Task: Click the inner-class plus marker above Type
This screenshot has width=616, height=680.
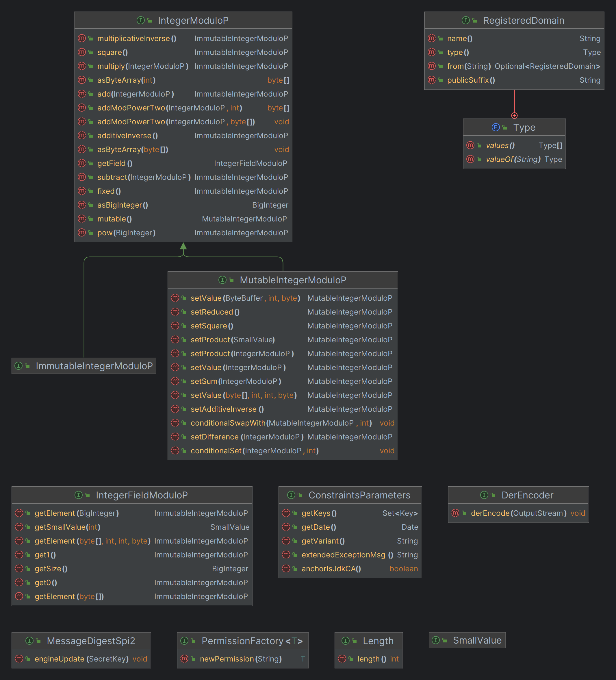Action: (x=514, y=115)
